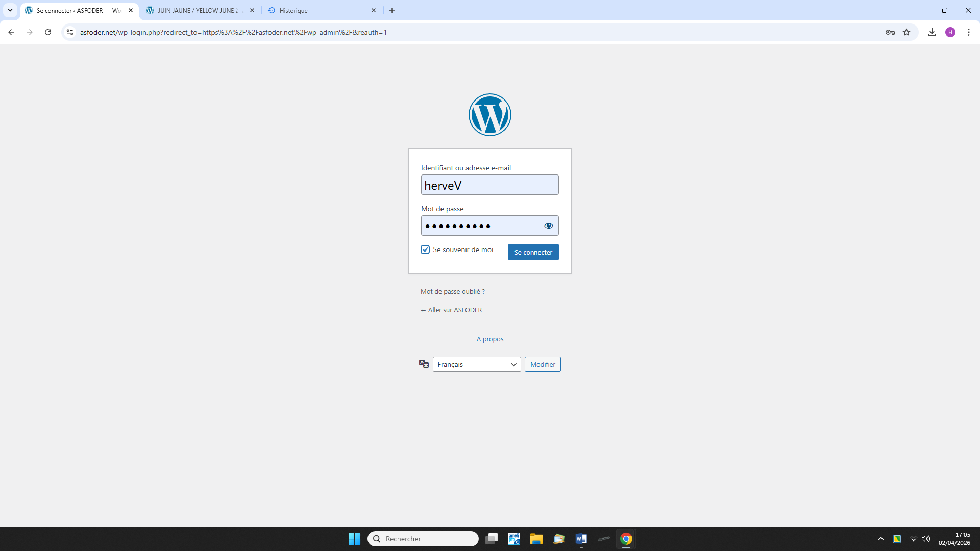Reload the page with refresh icon
Viewport: 980px width, 551px height.
tap(48, 32)
